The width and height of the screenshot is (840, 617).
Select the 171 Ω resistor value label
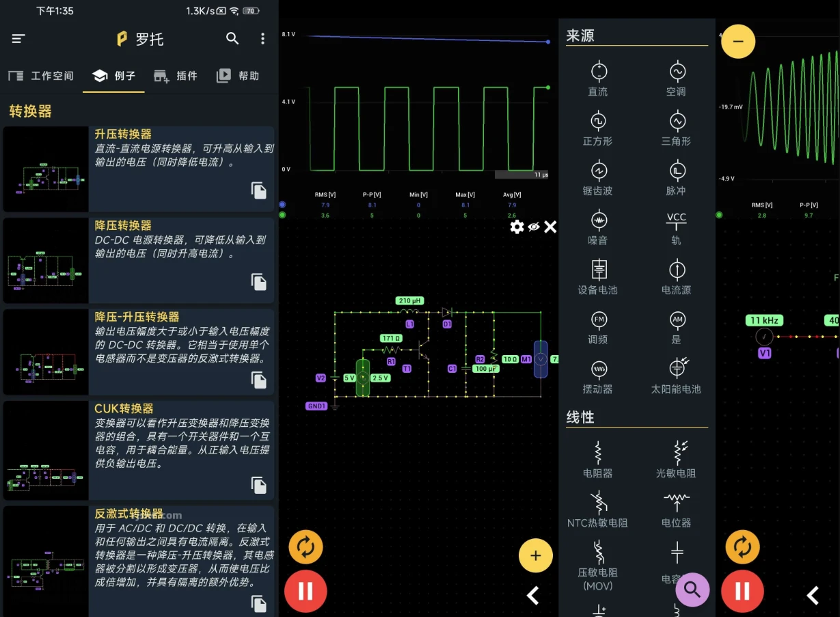[392, 339]
